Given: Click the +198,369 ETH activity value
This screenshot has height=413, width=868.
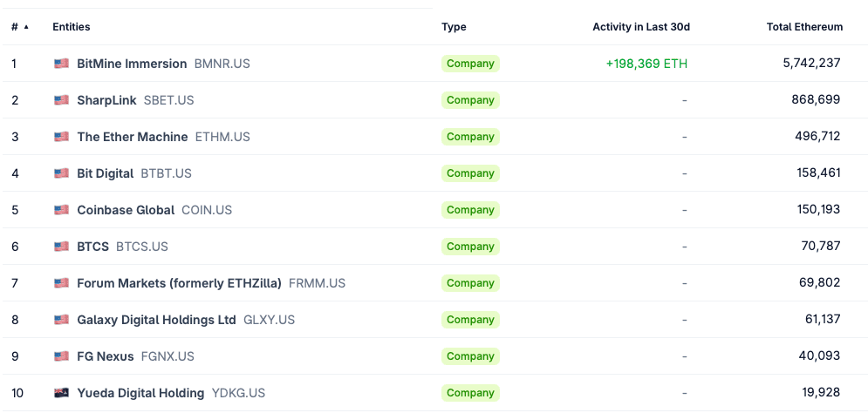Looking at the screenshot, I should [x=646, y=64].
